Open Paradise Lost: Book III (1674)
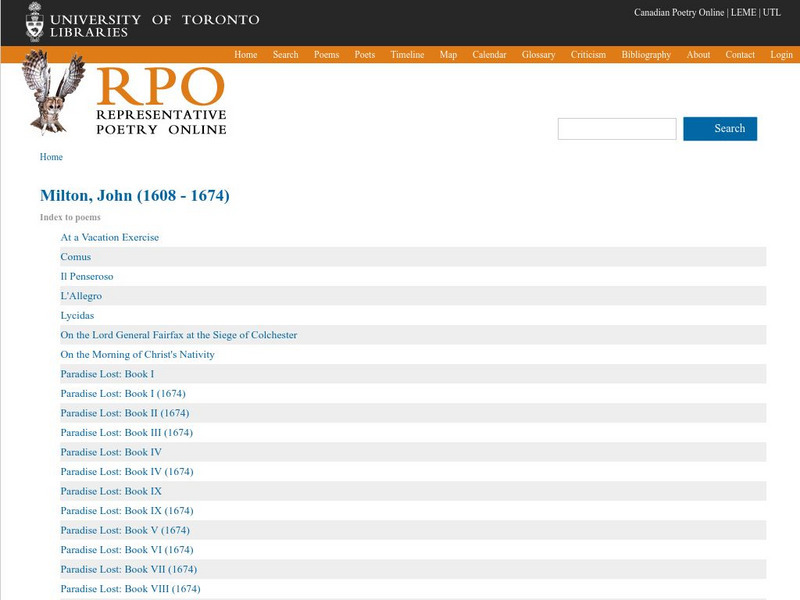 coord(127,433)
